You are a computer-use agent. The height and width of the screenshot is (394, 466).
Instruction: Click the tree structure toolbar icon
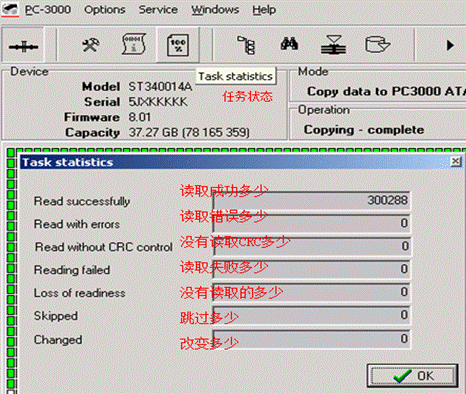246,45
